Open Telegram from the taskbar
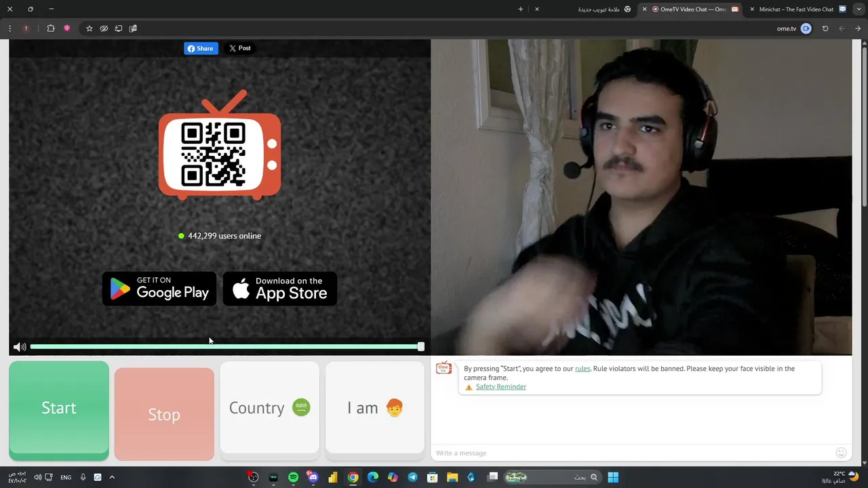 (412, 477)
